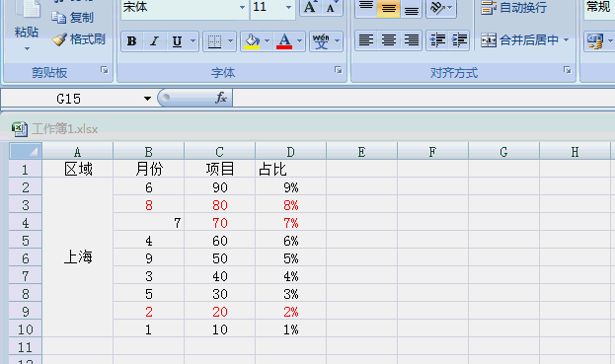This screenshot has height=364, width=615.
Task: Click inside the formula bar
Action: (x=423, y=99)
